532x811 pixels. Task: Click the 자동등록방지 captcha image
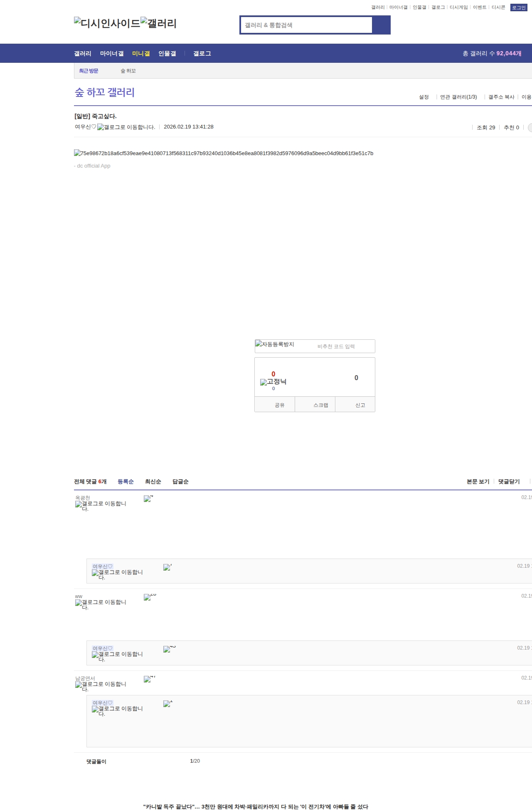[x=275, y=344]
